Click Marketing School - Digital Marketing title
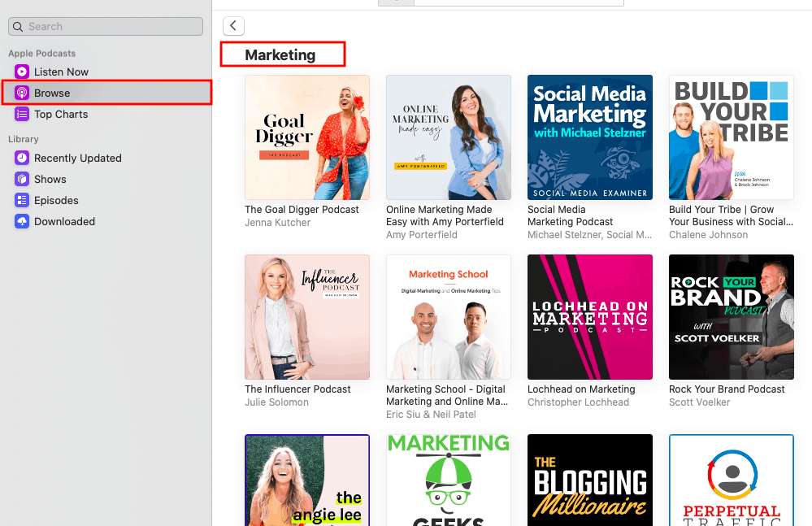This screenshot has width=812, height=526. point(447,395)
